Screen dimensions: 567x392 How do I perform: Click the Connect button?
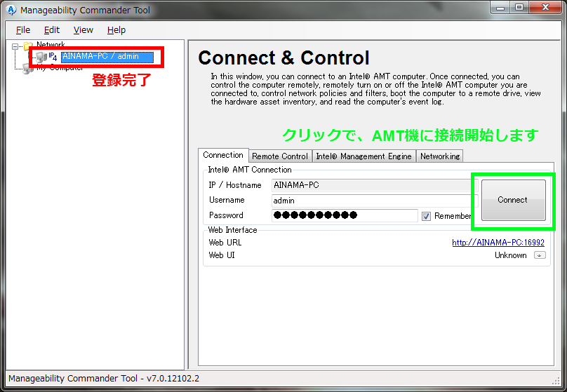click(513, 200)
